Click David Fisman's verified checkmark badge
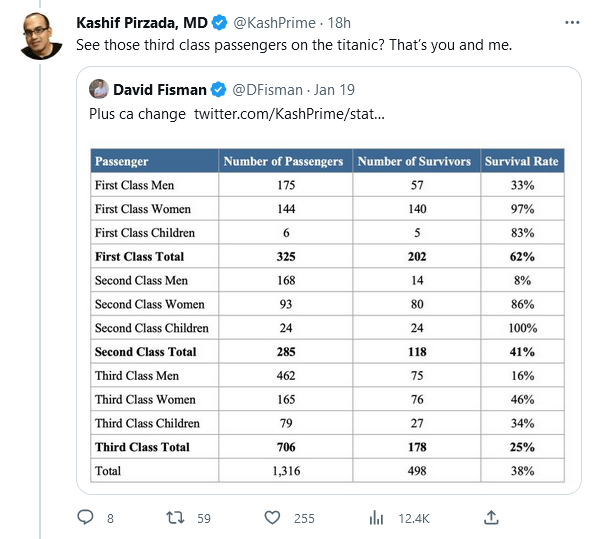Screen dimensions: 598x539 click(219, 90)
